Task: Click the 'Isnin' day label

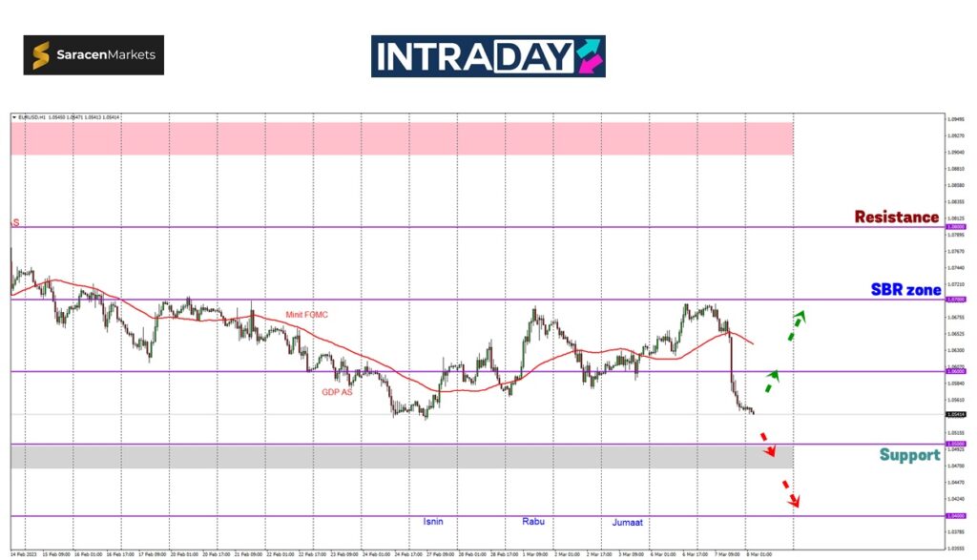Action: pyautogui.click(x=433, y=522)
